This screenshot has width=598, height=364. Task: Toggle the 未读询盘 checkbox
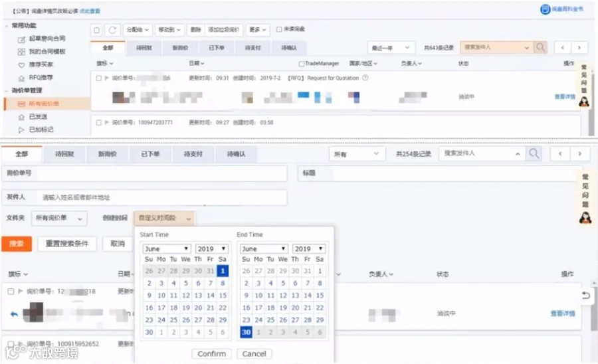[279, 29]
